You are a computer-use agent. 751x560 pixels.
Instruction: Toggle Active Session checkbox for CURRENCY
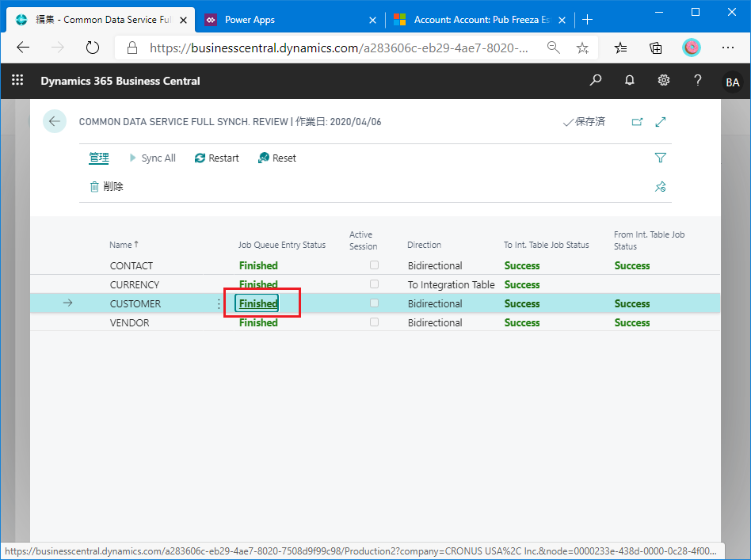[x=374, y=284]
